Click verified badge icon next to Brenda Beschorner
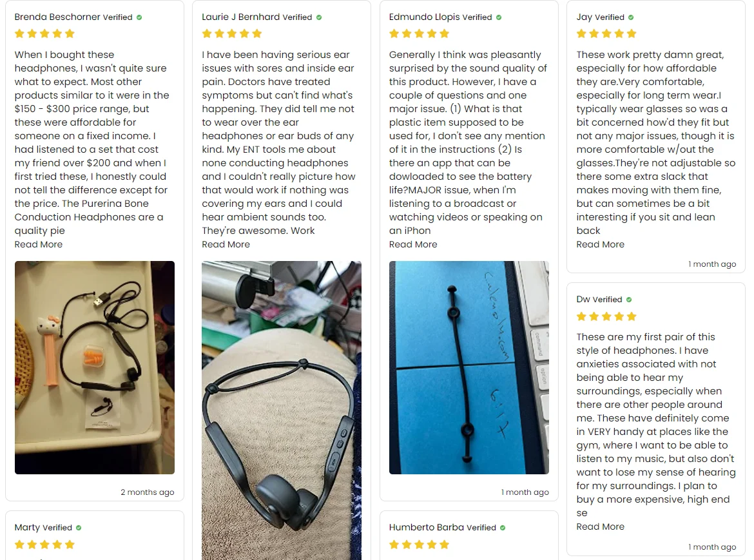Screen dimensions: 754x560 [139, 17]
